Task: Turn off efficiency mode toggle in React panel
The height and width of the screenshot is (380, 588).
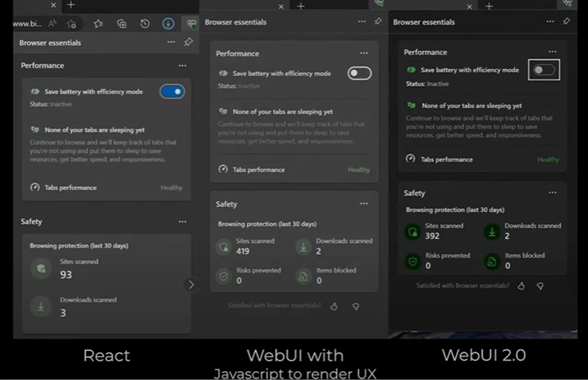Action: (172, 91)
